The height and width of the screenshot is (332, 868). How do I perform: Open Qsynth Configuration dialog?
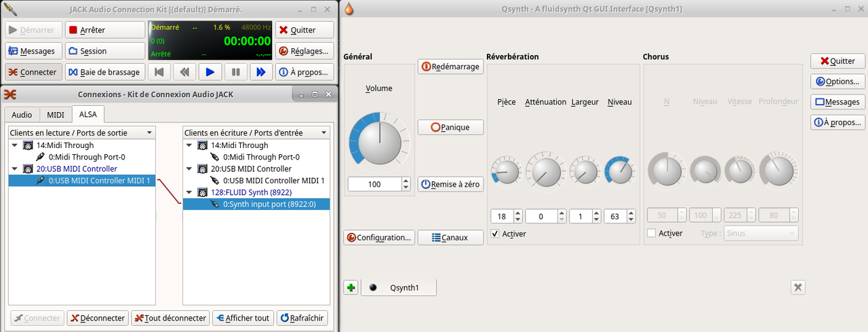click(x=379, y=238)
